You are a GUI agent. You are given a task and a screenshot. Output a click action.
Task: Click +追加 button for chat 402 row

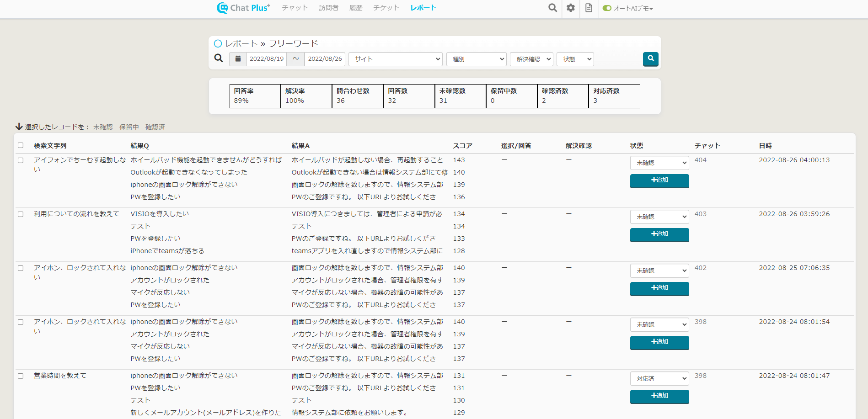pos(659,288)
